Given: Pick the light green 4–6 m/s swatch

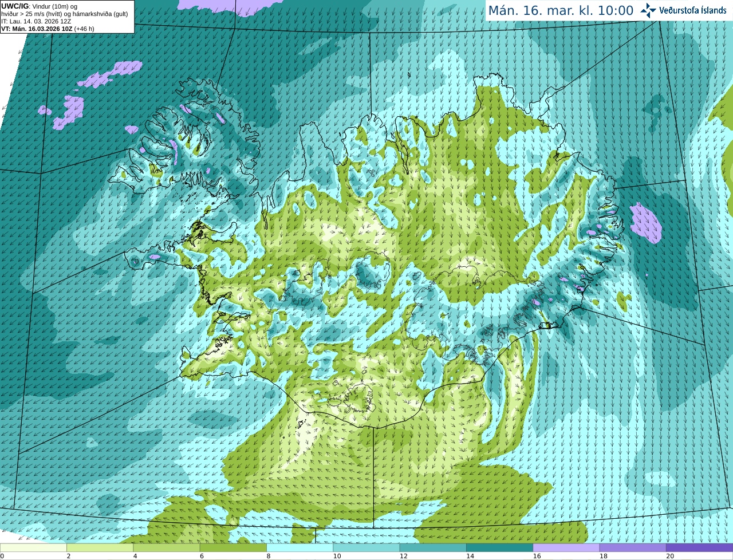Looking at the screenshot, I should click(x=167, y=547).
